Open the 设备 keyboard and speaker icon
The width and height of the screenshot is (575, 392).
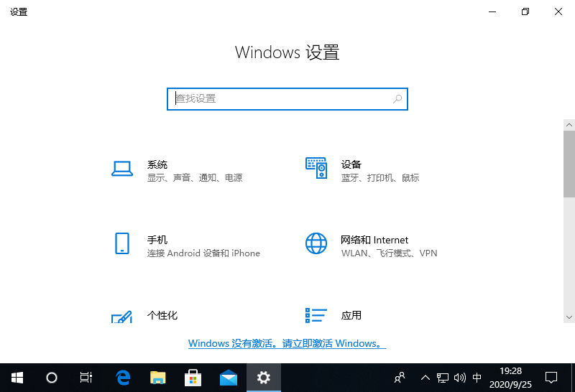tap(316, 168)
